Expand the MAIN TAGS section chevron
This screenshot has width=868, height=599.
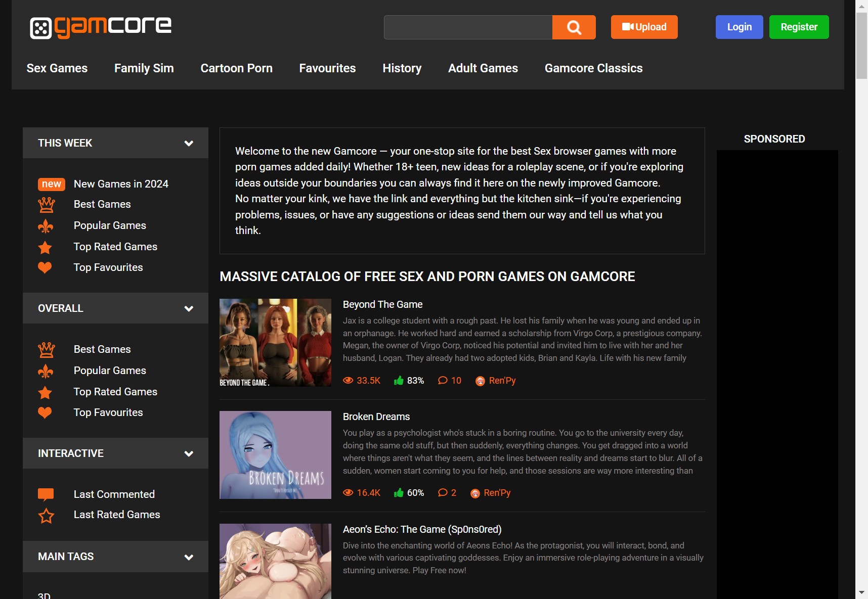pos(189,557)
